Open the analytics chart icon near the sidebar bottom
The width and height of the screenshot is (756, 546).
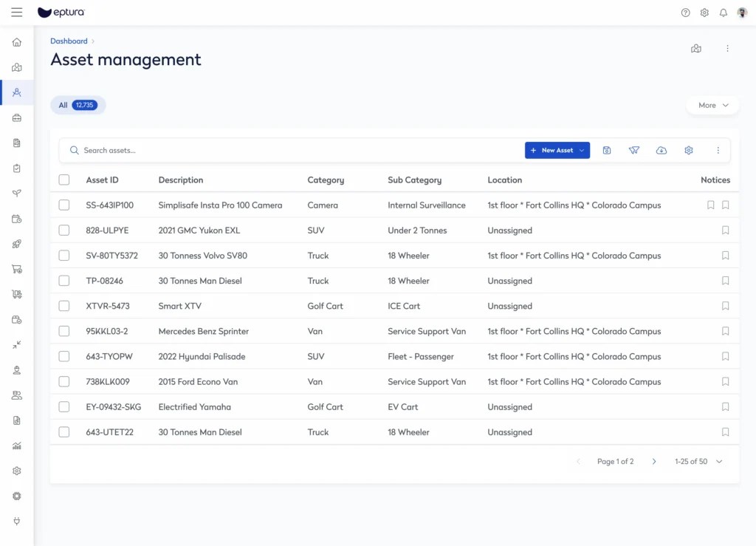pyautogui.click(x=16, y=445)
